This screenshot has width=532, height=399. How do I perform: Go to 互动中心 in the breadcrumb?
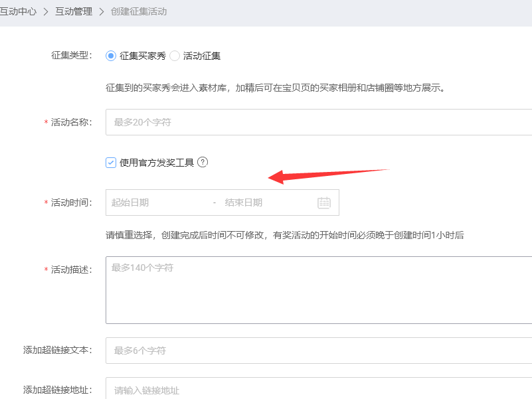click(x=18, y=11)
